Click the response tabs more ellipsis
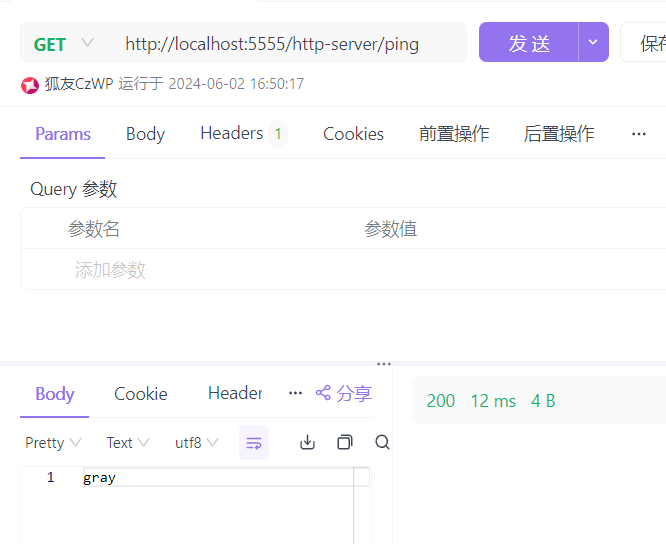The image size is (666, 544). pyautogui.click(x=296, y=393)
